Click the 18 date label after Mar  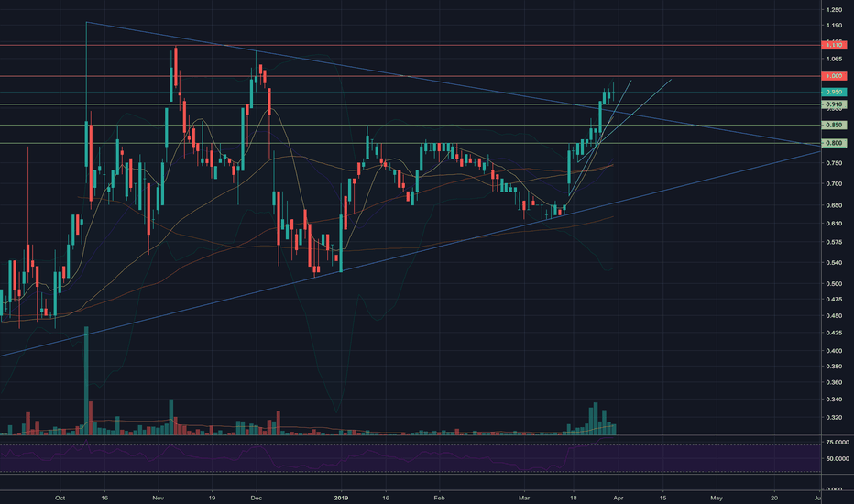pos(573,498)
